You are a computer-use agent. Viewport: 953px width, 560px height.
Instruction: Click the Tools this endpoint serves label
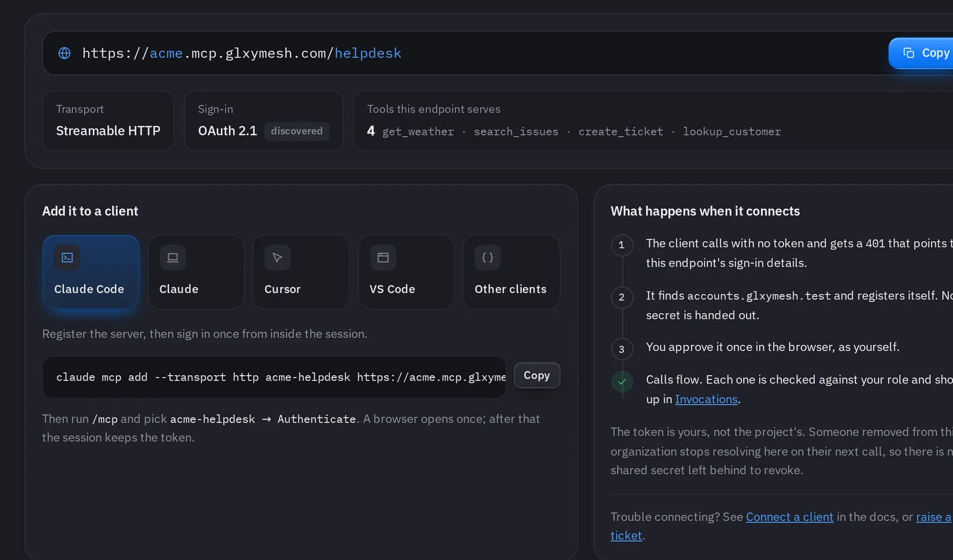click(434, 109)
